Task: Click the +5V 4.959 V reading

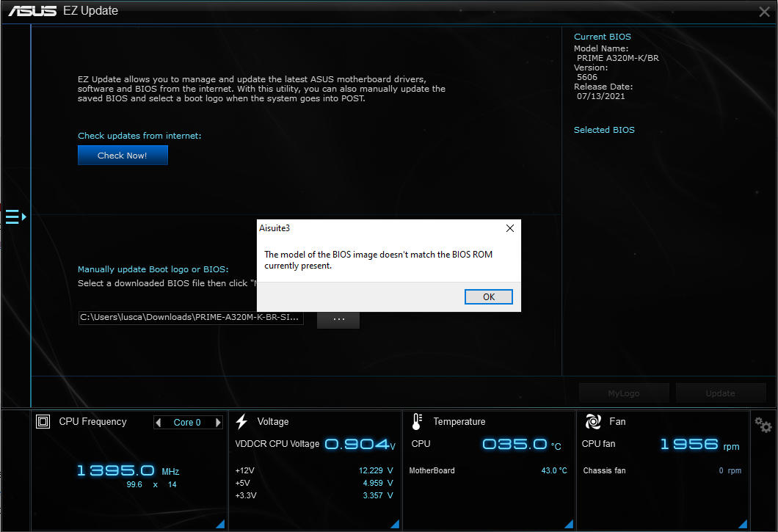Action: coord(377,483)
